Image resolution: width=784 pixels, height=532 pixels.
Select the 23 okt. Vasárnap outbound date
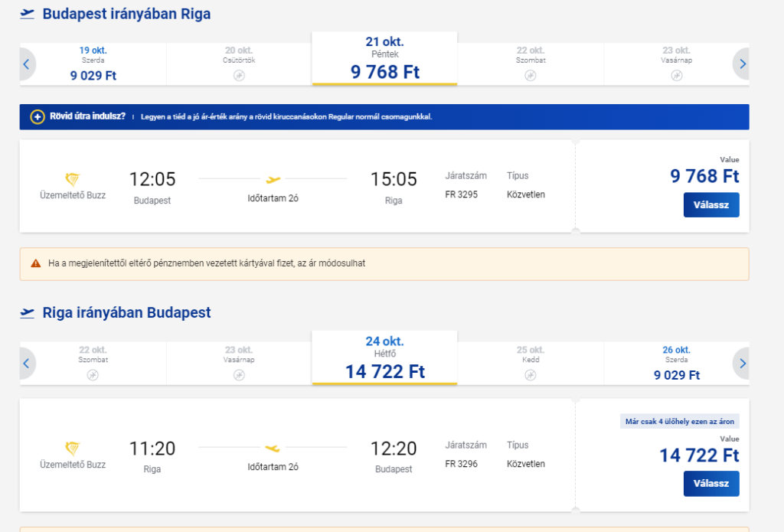[x=677, y=64]
